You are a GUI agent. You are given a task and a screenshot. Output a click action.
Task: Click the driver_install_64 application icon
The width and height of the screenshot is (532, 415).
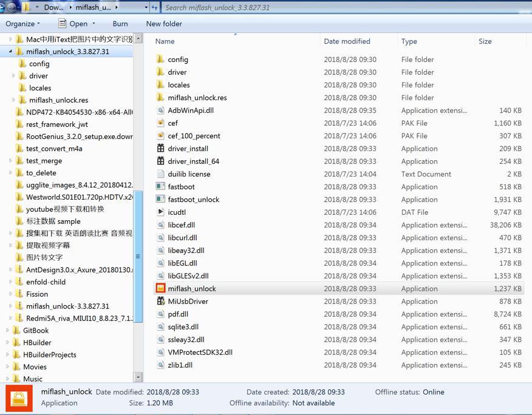160,161
